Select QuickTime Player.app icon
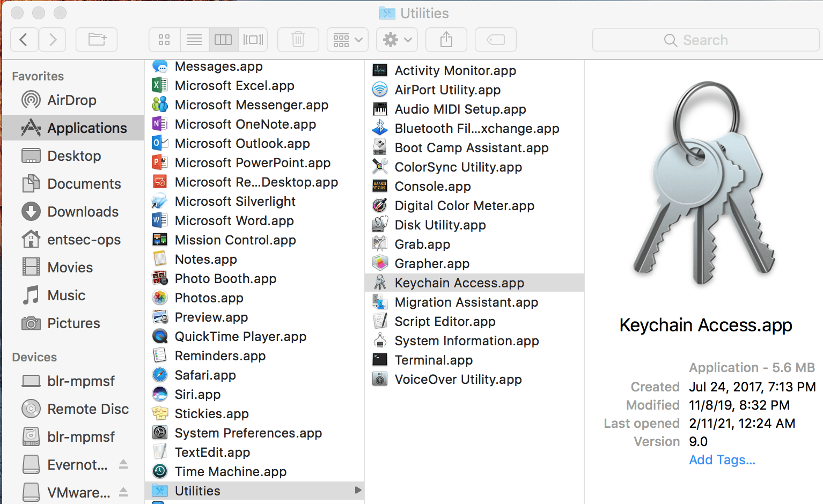Screen dimensions: 823x504 [x=160, y=337]
